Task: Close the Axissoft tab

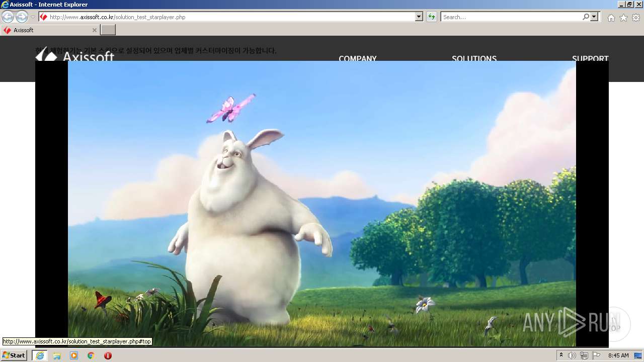Action: pyautogui.click(x=94, y=30)
